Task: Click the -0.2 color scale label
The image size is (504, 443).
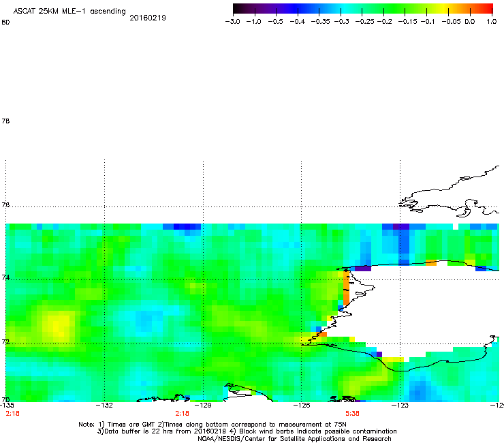Action: (x=384, y=22)
